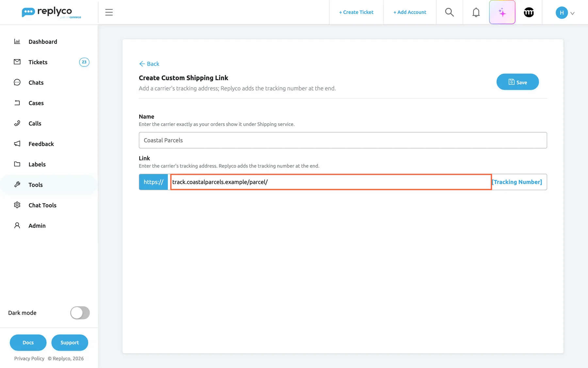Click the Cases return-arrow icon
The image size is (588, 368).
17,103
